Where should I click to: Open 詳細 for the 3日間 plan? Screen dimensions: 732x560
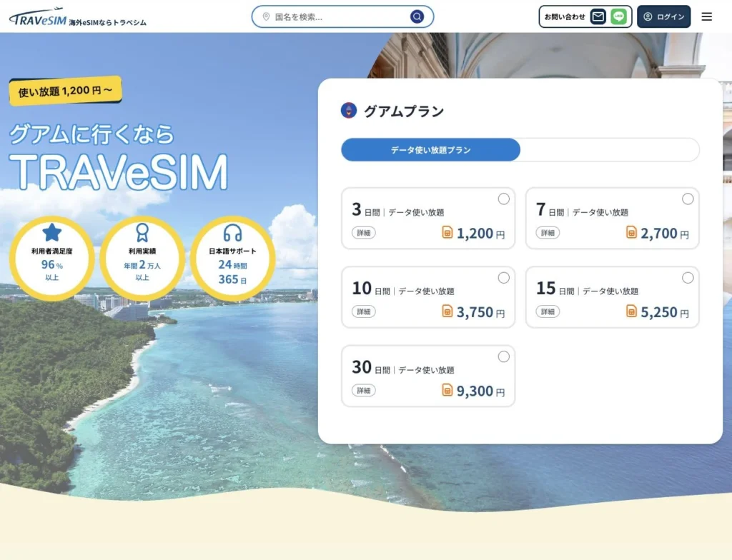point(364,233)
